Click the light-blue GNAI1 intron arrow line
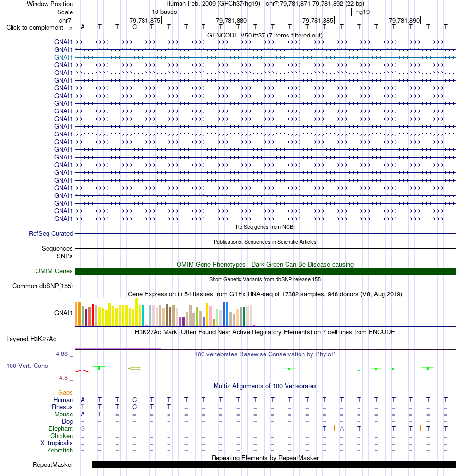This screenshot has width=456, height=476. (x=265, y=57)
